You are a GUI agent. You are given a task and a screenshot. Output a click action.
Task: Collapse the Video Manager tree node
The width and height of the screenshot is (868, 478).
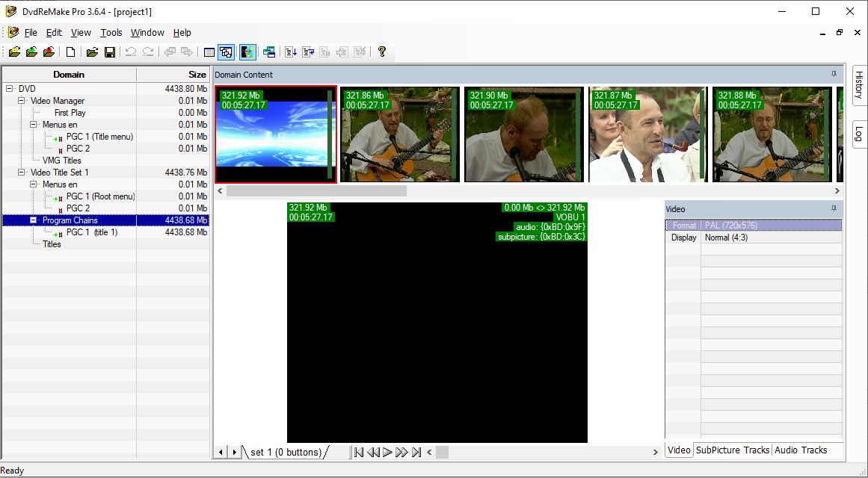[22, 101]
